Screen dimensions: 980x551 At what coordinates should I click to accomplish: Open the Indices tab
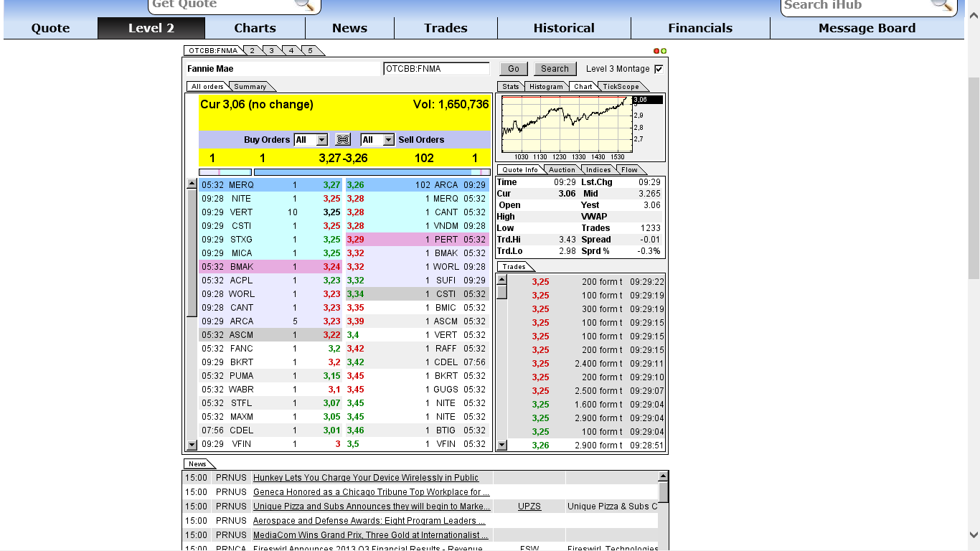point(598,169)
